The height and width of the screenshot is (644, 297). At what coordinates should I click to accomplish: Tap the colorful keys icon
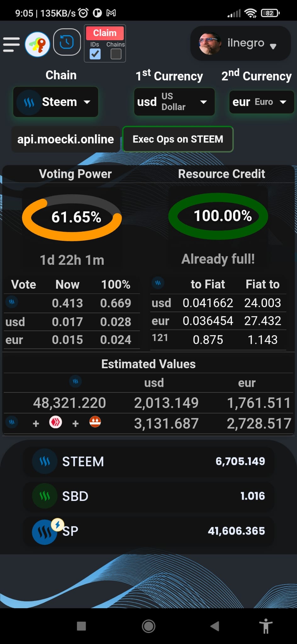(37, 44)
